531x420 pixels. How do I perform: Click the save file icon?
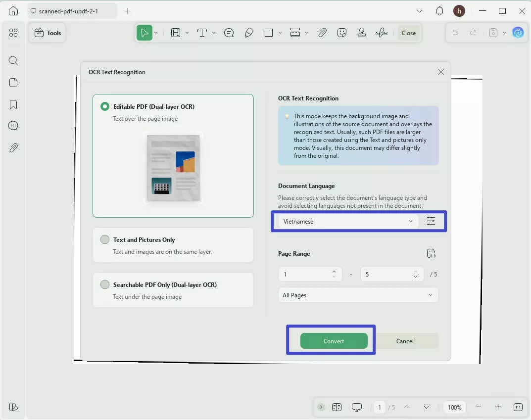pos(493,33)
